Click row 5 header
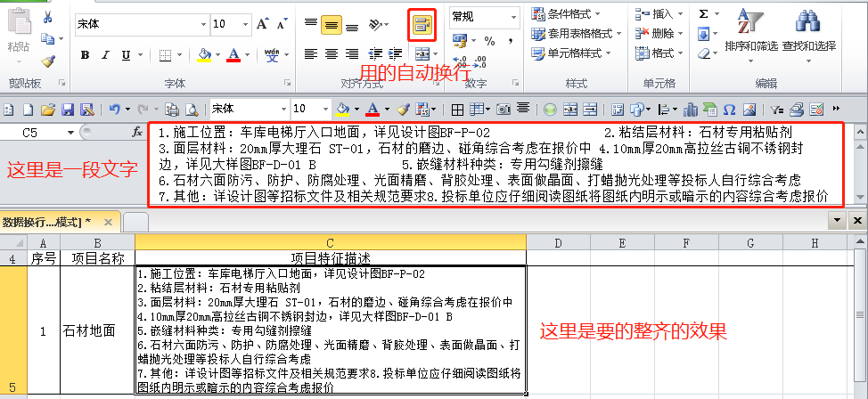This screenshot has width=868, height=399. click(x=12, y=330)
